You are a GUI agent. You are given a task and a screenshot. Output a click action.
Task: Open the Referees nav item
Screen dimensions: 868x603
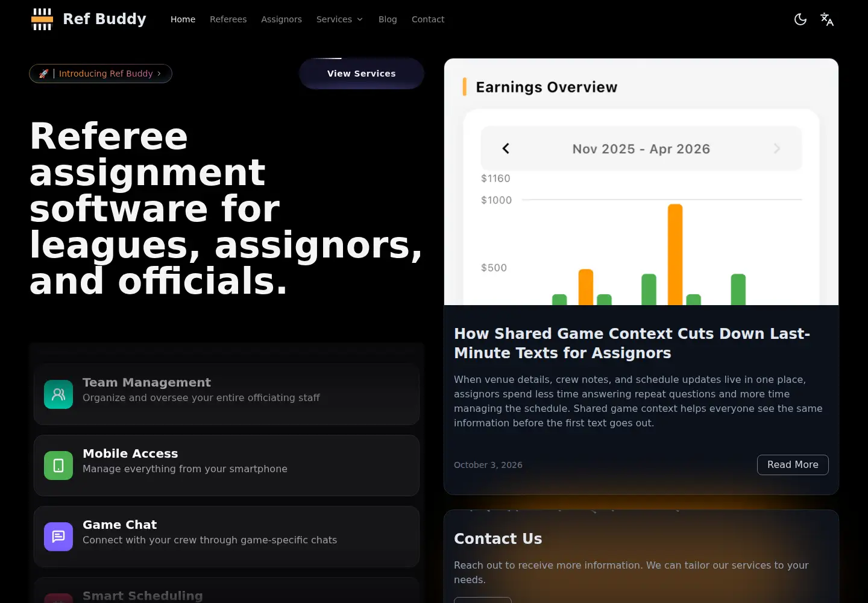tap(228, 19)
